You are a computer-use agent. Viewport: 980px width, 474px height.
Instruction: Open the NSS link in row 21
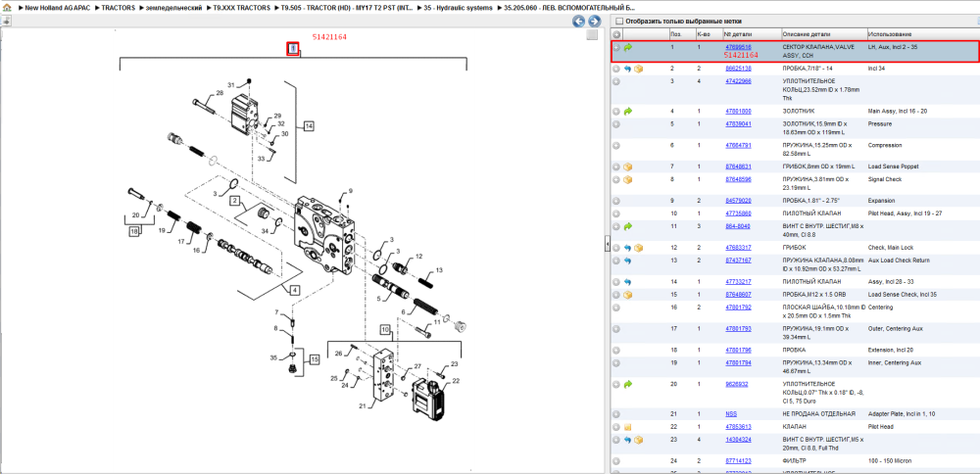click(731, 414)
